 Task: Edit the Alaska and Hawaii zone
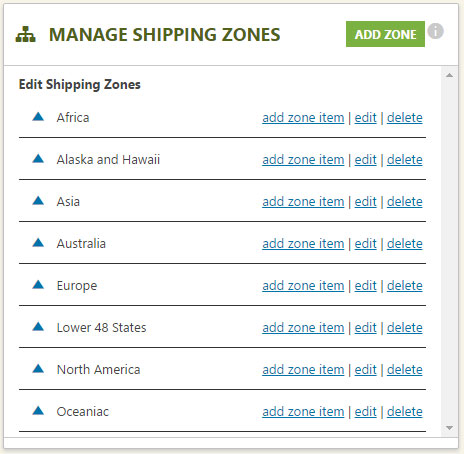[365, 160]
